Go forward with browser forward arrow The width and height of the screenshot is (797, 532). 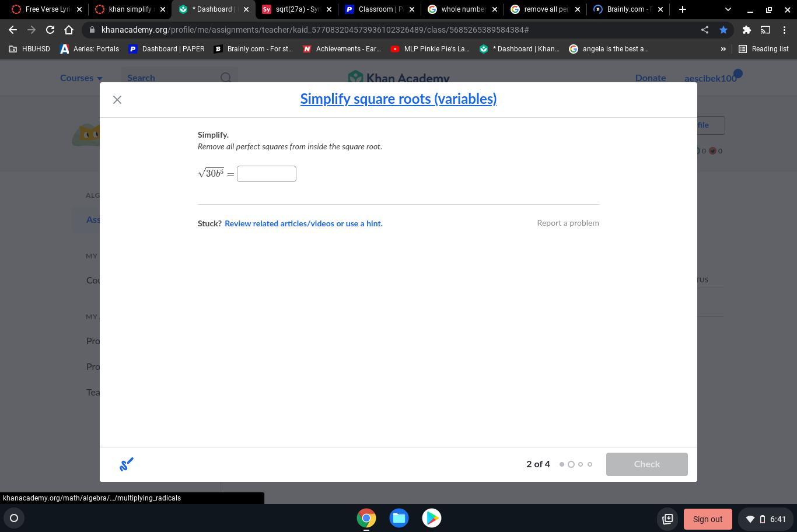coord(32,30)
